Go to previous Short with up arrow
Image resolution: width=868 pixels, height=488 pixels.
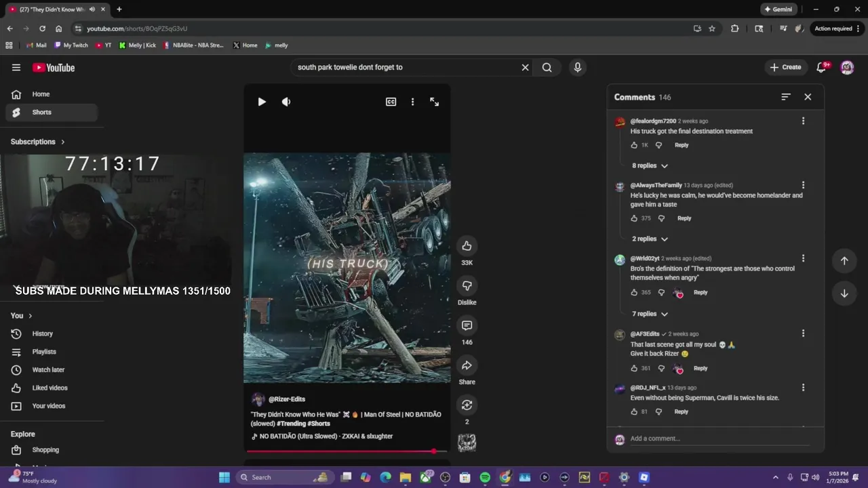844,261
